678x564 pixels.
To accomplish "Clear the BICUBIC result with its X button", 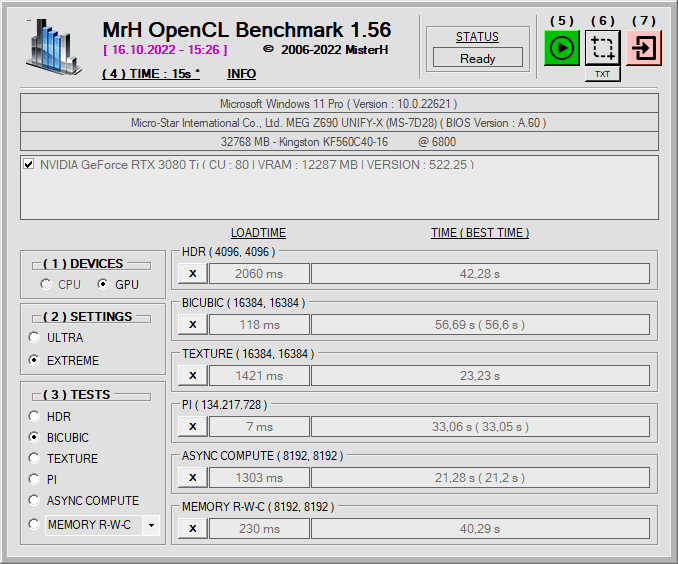I will pos(193,324).
